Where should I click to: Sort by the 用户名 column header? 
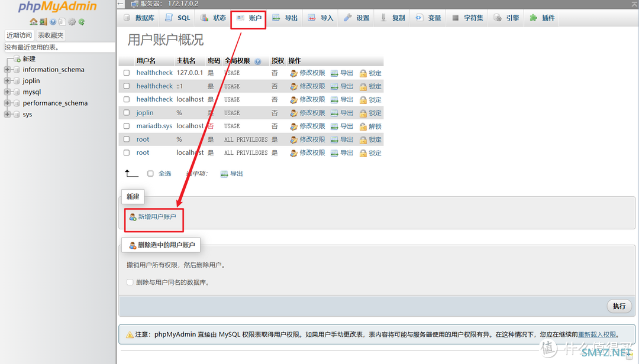146,61
